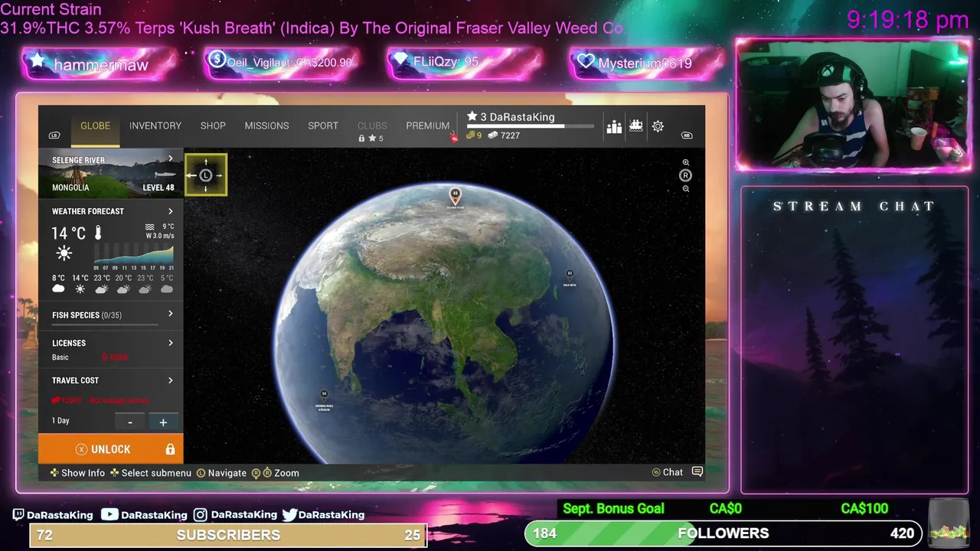This screenshot has width=980, height=551.
Task: Click the R stick zoom icon
Action: point(686,175)
